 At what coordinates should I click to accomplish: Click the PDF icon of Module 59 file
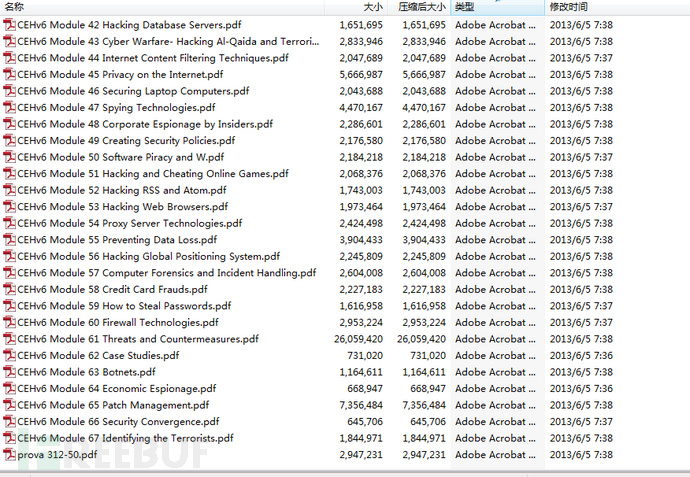tap(9, 306)
